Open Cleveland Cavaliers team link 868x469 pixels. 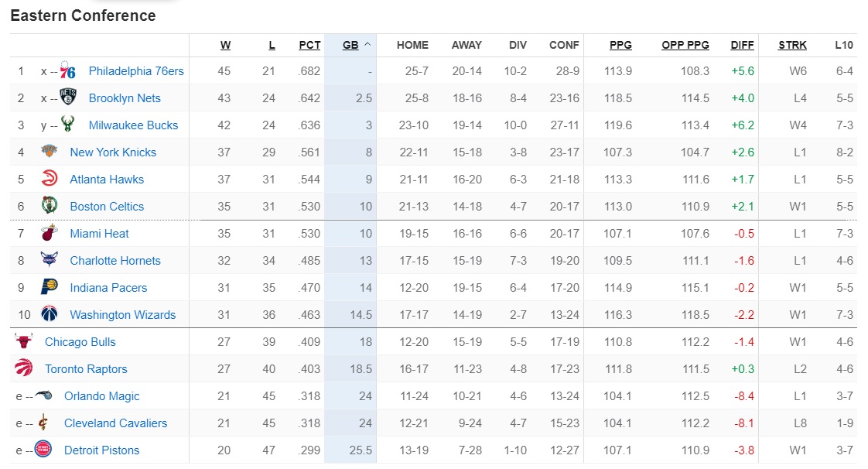click(x=115, y=423)
